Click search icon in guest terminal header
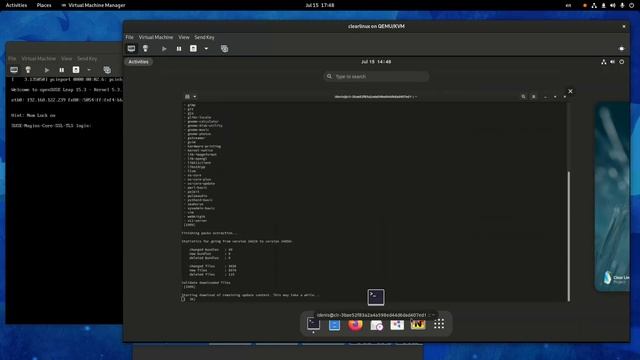Screen dimensions: 640x360 (523, 97)
